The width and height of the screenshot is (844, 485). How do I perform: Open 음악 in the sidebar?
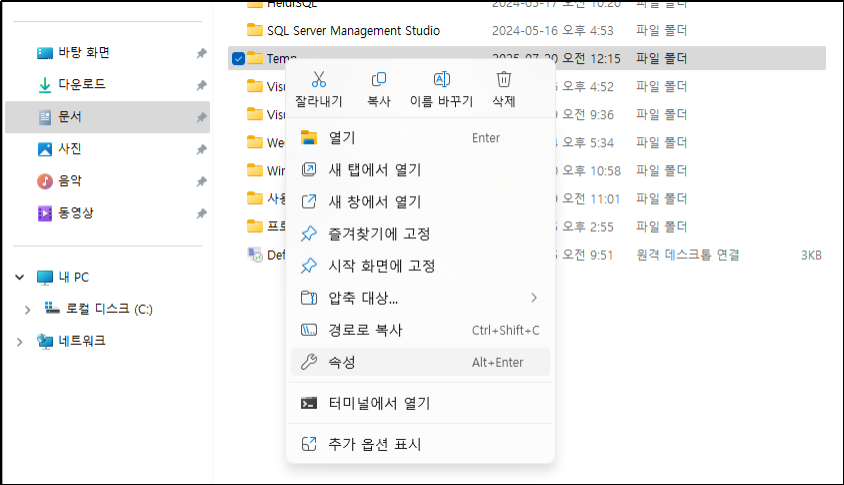point(107,181)
